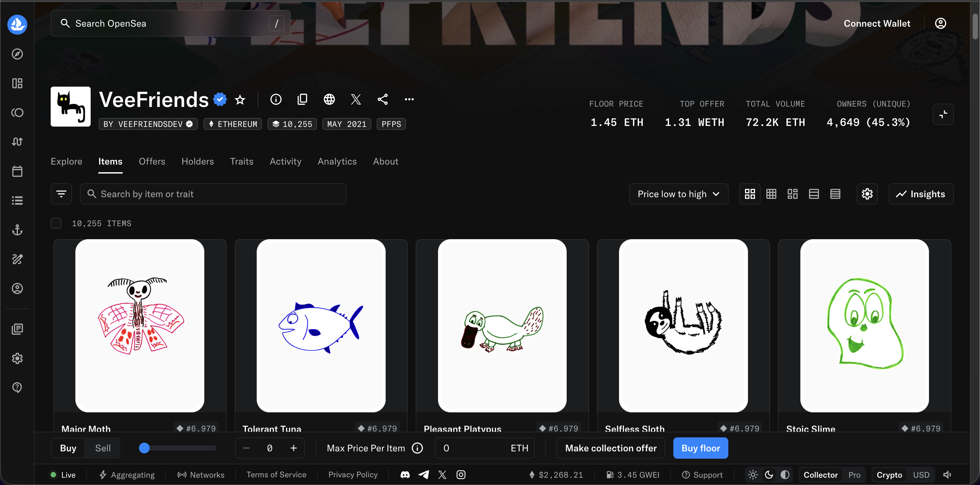The height and width of the screenshot is (485, 980).
Task: Switch to large grid view
Action: 749,194
